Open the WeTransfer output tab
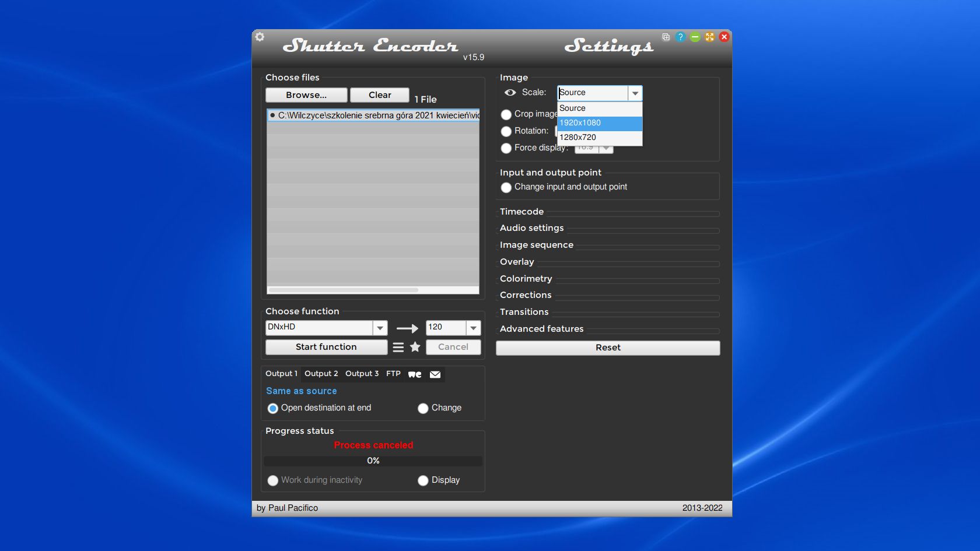Viewport: 980px width, 551px height. point(415,374)
